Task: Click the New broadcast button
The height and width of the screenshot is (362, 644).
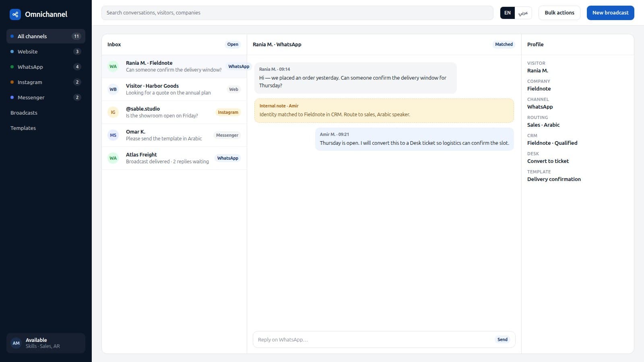Action: (610, 13)
